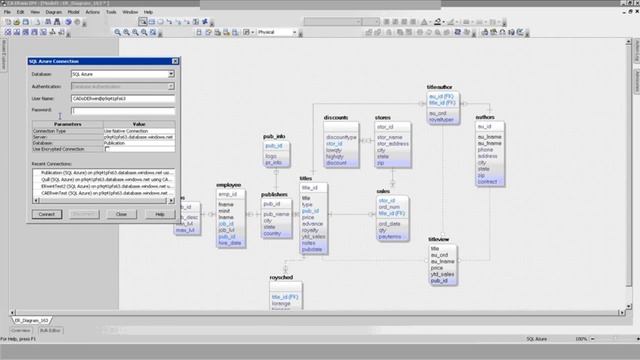This screenshot has height=360, width=640.
Task: Choose the Entity drawing tool beside the pointer
Action: coord(152,22)
